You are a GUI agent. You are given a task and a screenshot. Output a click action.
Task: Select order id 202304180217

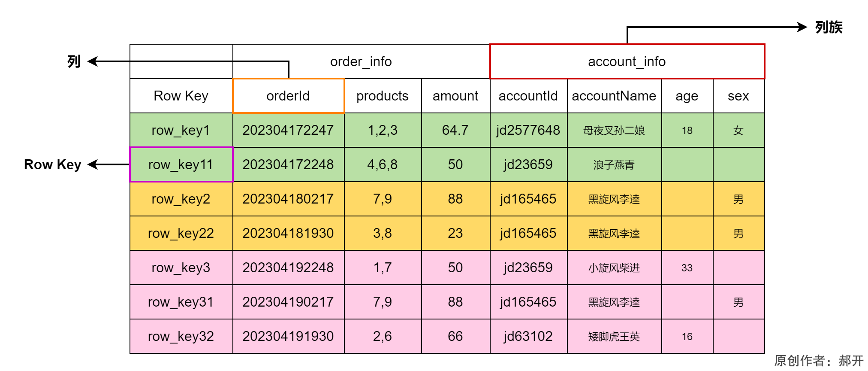288,199
